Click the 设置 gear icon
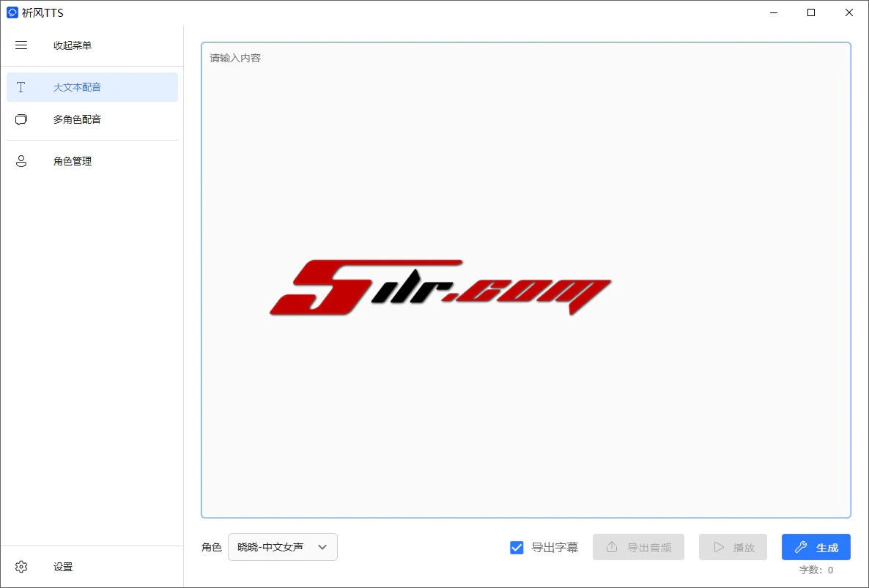Viewport: 869px width, 588px height. point(21,567)
